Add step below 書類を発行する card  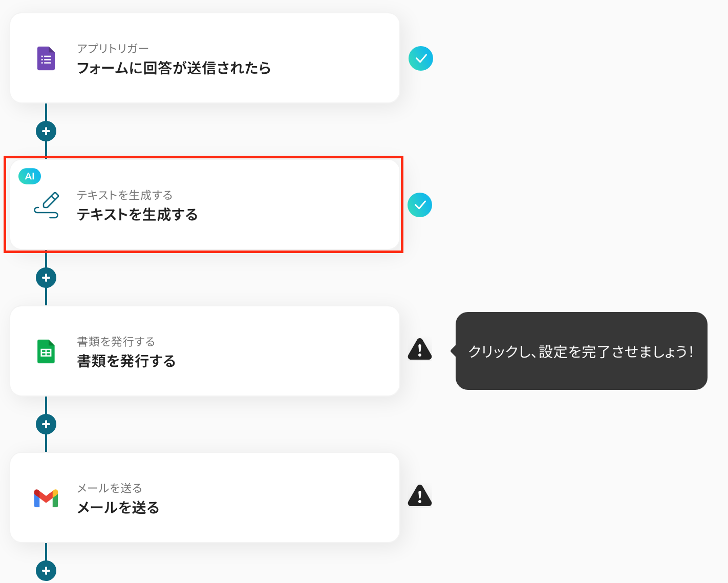pos(46,424)
